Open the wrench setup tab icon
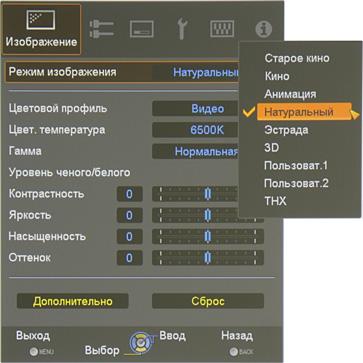Screen dimensions: 363x363 [x=182, y=29]
